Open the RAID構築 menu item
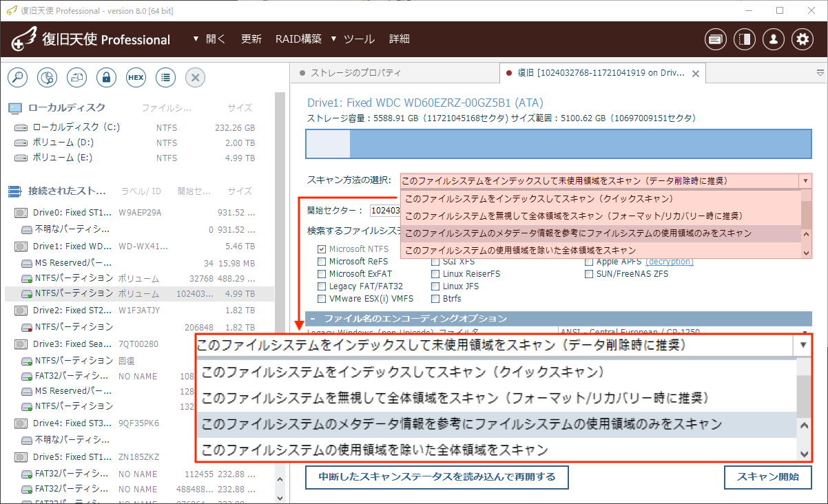 (x=298, y=39)
